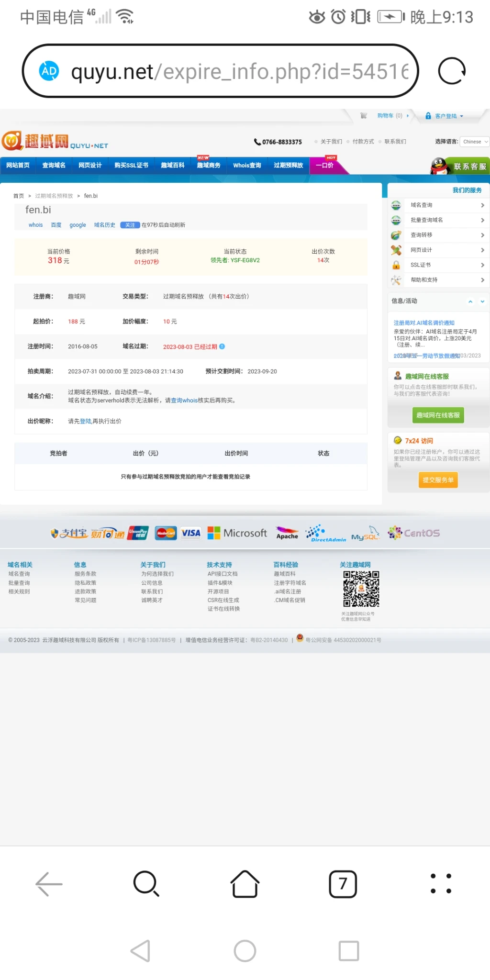Open the browser tabs counter showing 7

click(x=343, y=883)
